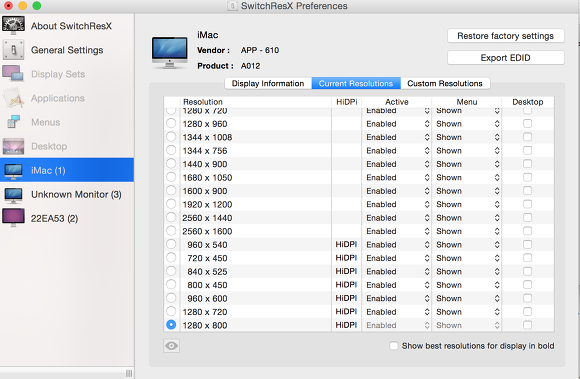Sort by the Resolution column header
The width and height of the screenshot is (580, 379).
tap(255, 102)
